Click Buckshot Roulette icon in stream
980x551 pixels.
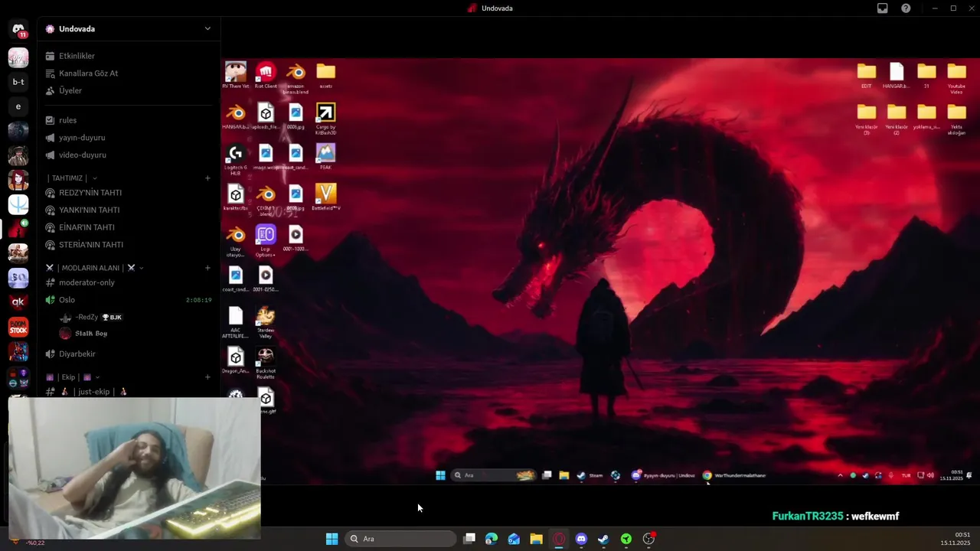pos(266,364)
